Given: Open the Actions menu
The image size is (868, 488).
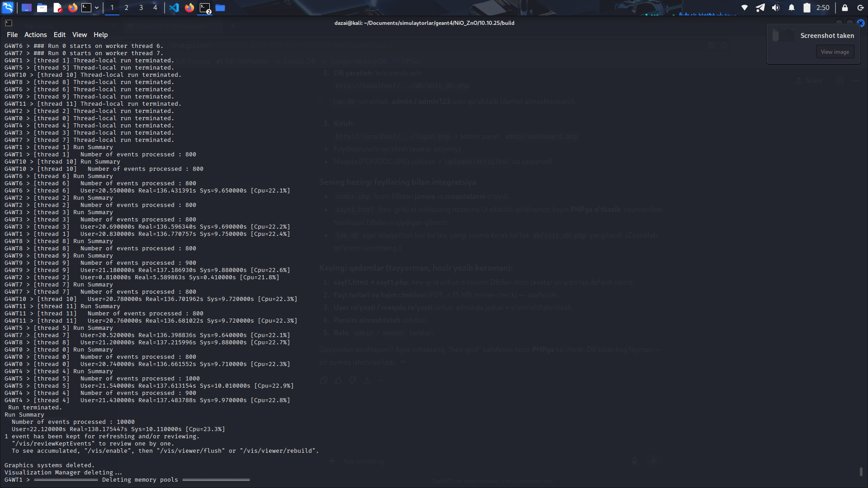Looking at the screenshot, I should [36, 35].
